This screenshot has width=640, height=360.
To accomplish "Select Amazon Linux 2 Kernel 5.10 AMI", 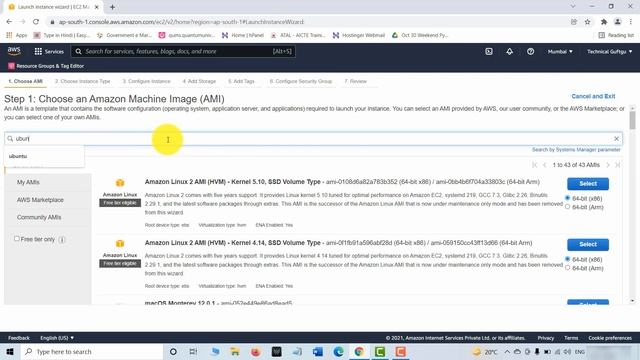I will (x=588, y=184).
